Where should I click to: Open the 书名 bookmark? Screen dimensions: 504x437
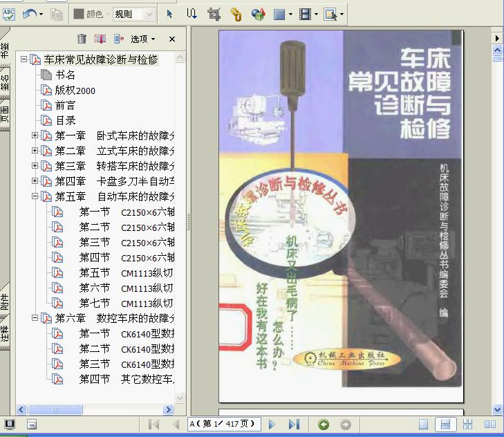65,75
